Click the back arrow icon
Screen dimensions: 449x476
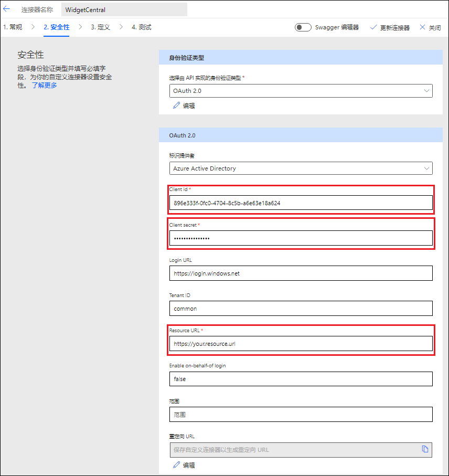pyautogui.click(x=6, y=9)
